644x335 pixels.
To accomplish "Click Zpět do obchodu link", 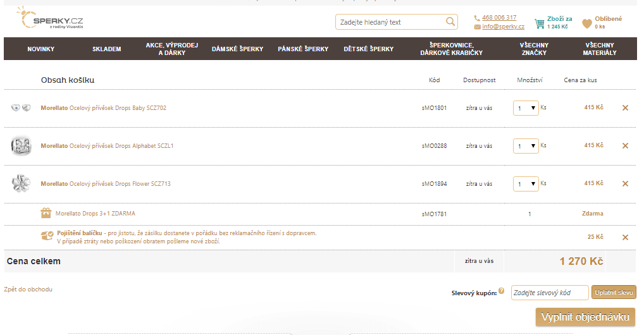I will point(28,289).
